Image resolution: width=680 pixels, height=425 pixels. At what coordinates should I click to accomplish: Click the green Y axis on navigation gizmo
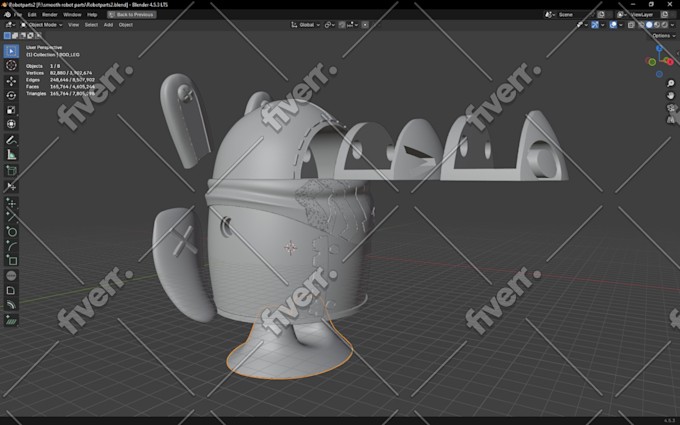(651, 62)
